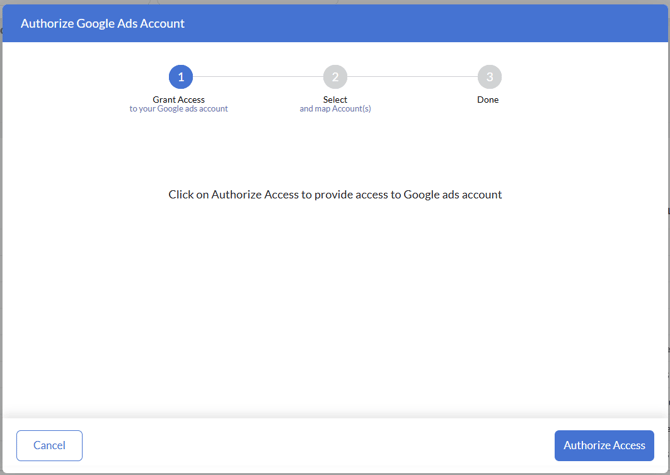Cancel the Google Ads authorization dialog
The height and width of the screenshot is (475, 670).
click(x=50, y=445)
